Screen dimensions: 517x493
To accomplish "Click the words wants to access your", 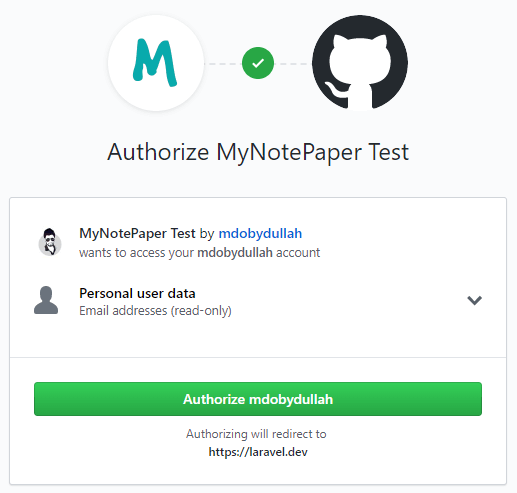I will (136, 253).
